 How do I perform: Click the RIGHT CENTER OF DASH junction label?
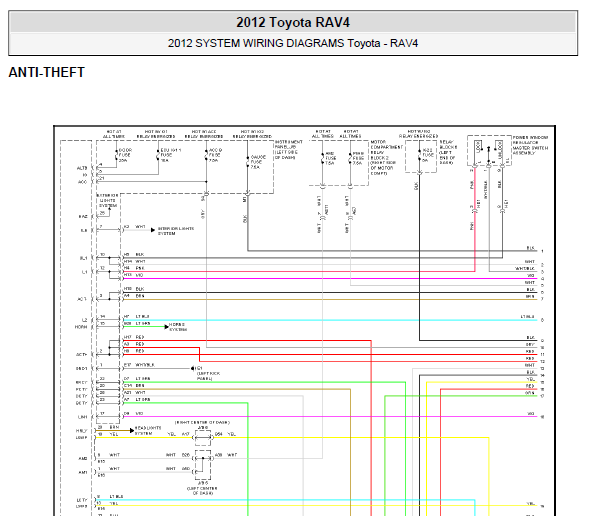click(202, 422)
